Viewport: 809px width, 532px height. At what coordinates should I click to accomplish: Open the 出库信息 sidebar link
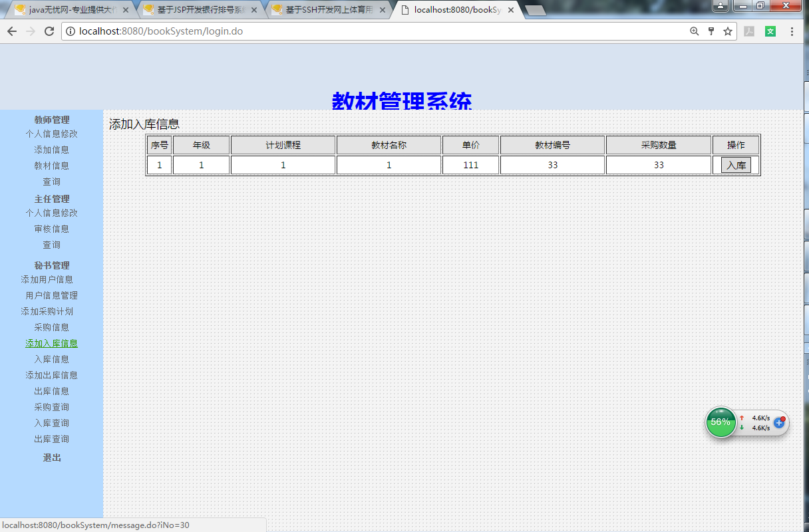coord(52,391)
